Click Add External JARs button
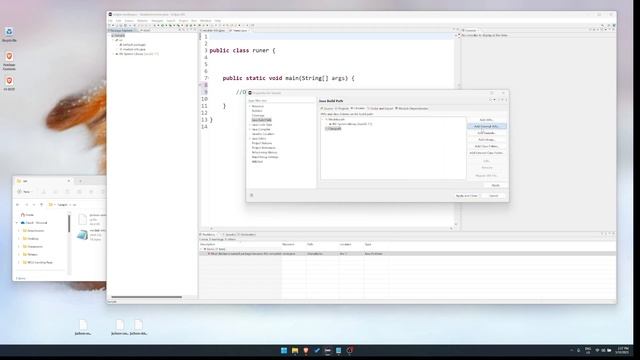Screen dimensions: 640x360 [487, 127]
